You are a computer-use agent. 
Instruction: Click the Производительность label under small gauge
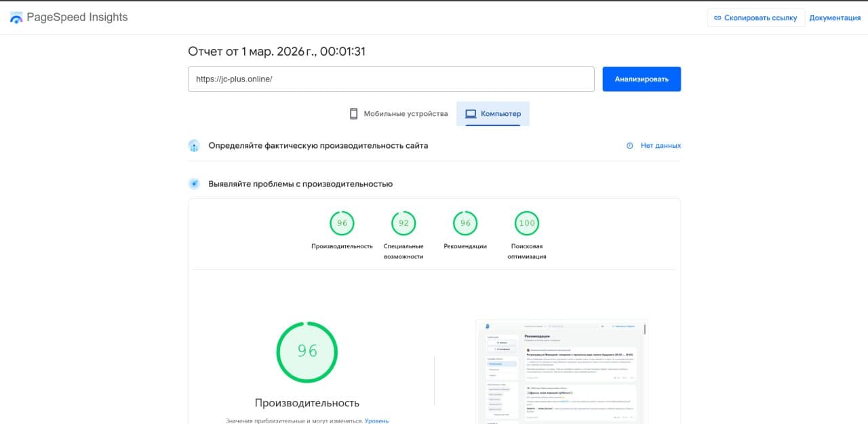[342, 246]
